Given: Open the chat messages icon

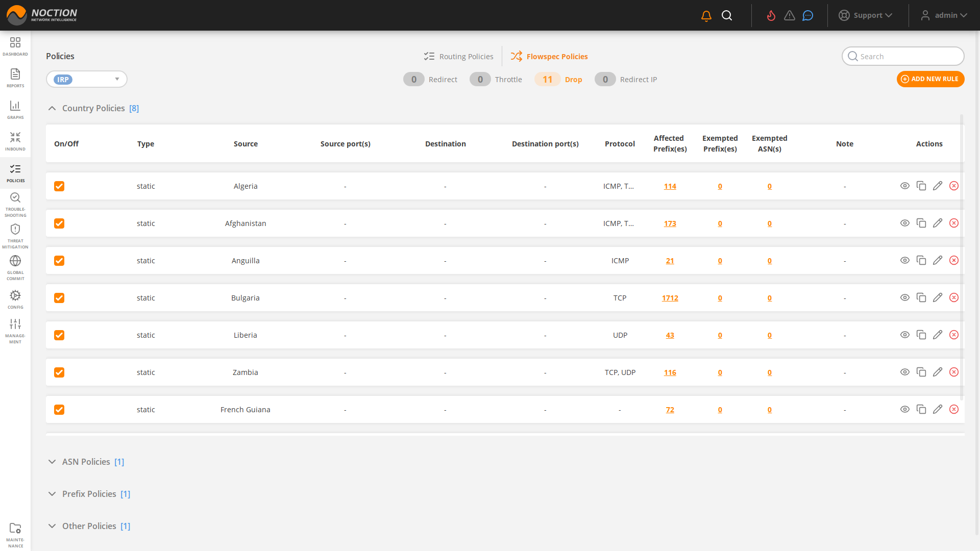Looking at the screenshot, I should (x=807, y=16).
